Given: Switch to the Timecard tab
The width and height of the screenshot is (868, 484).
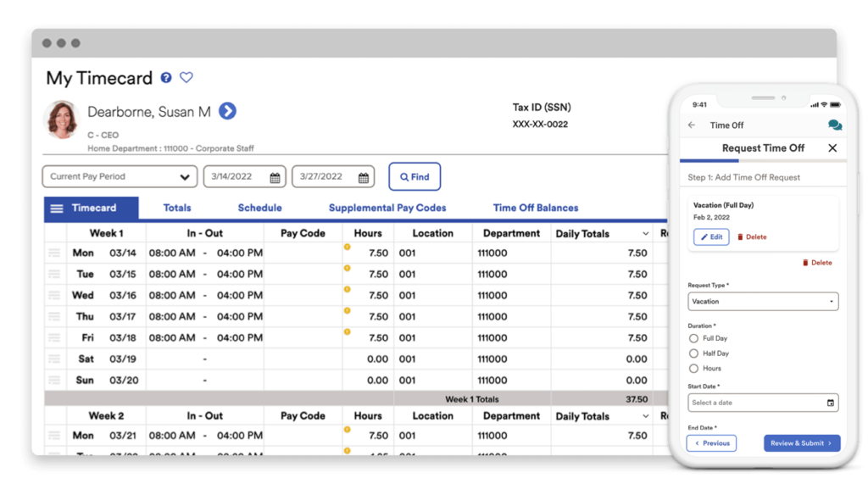Looking at the screenshot, I should click(x=92, y=209).
